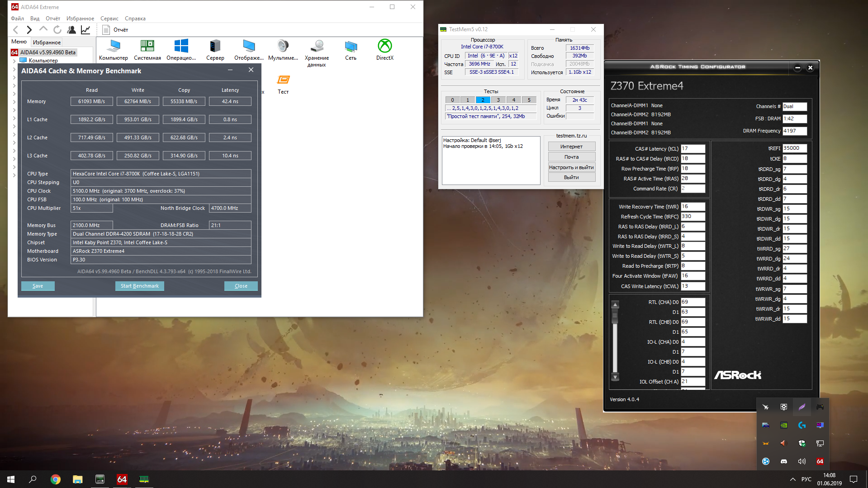The width and height of the screenshot is (868, 488).
Task: Switch to the Избранное sidebar tab
Action: [x=47, y=43]
